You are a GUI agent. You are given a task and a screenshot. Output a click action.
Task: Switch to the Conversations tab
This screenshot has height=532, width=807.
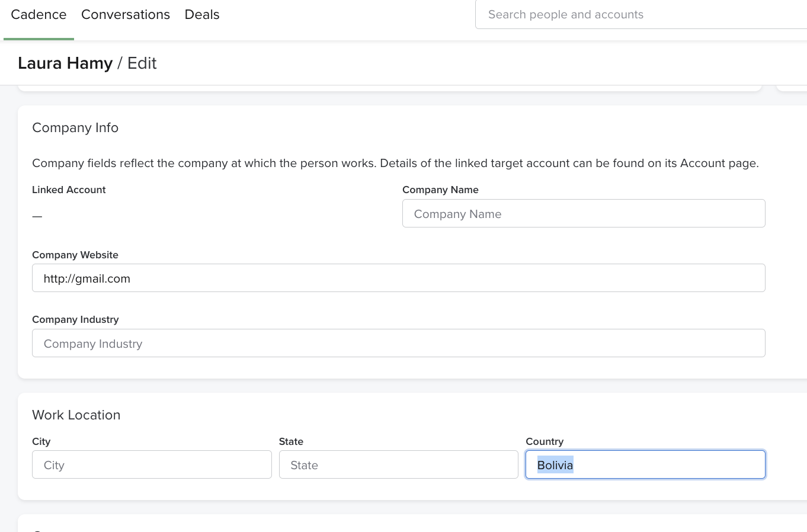125,14
